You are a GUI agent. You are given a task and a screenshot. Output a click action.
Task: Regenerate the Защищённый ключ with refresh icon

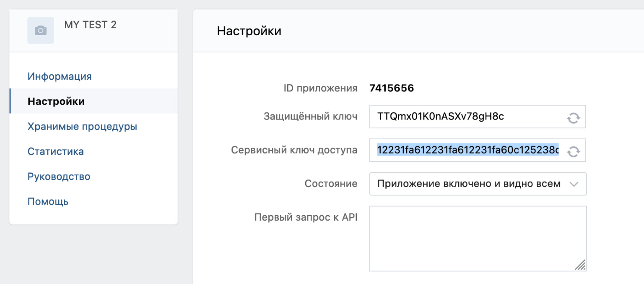click(x=573, y=117)
